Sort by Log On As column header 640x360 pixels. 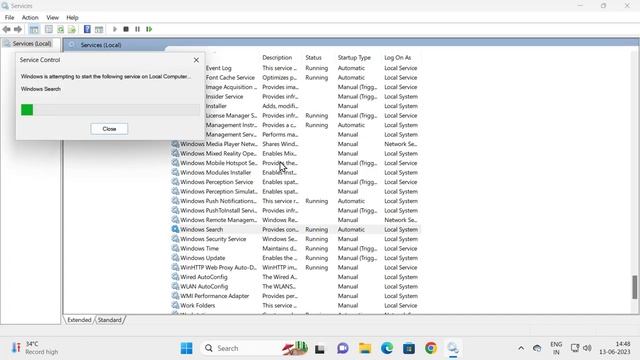coord(398,58)
